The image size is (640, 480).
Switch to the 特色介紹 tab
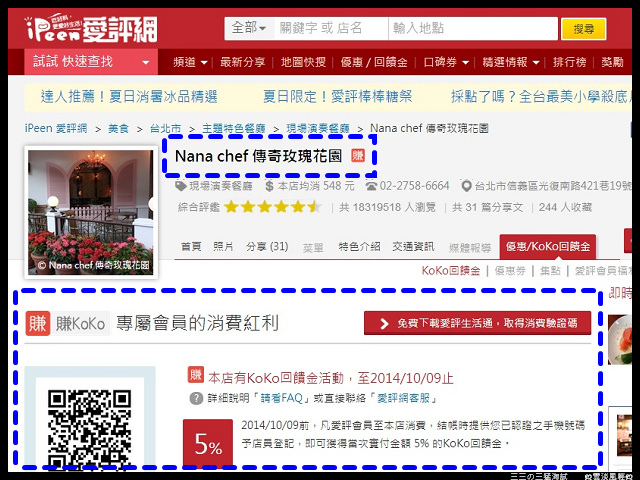click(x=359, y=247)
